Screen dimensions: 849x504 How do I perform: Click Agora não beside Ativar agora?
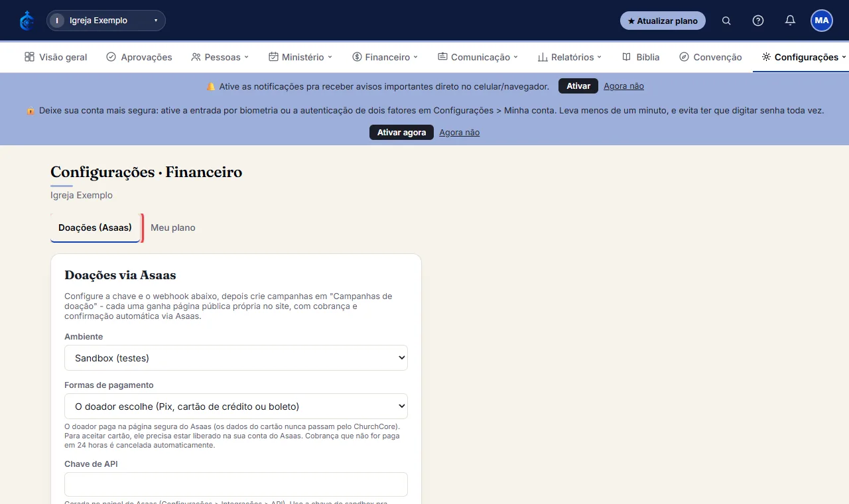click(459, 133)
